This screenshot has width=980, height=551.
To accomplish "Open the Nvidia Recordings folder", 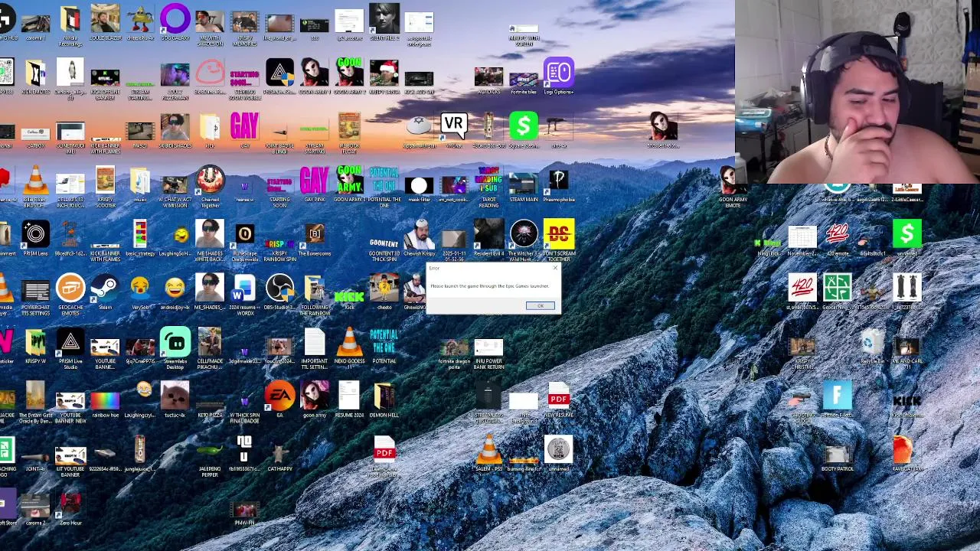I will (x=70, y=25).
